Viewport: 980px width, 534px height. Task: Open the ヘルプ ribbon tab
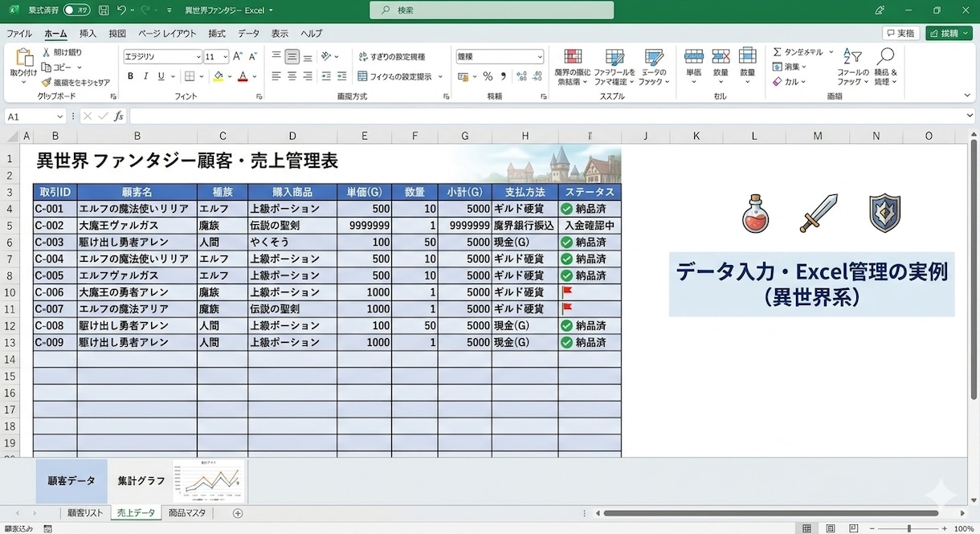[x=311, y=34]
